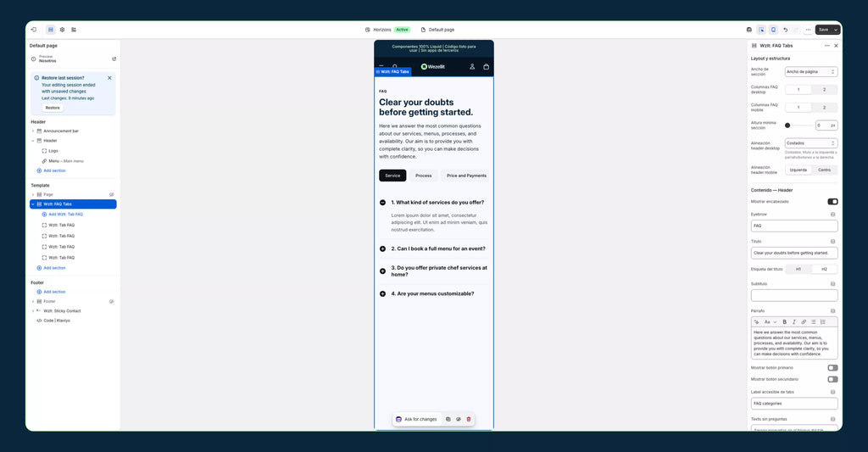This screenshot has height=452, width=868.
Task: Close the W2lt: FAQ Tabs panel
Action: tap(836, 46)
